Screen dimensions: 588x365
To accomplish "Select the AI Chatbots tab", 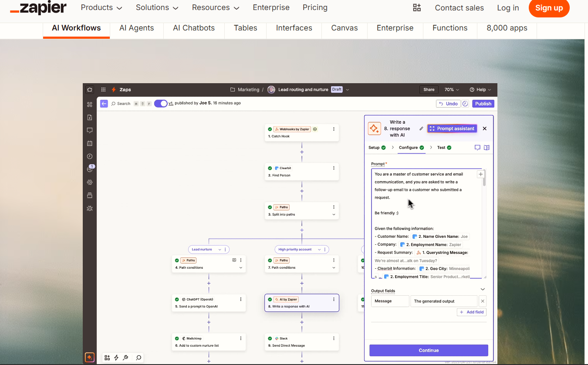I will point(194,28).
